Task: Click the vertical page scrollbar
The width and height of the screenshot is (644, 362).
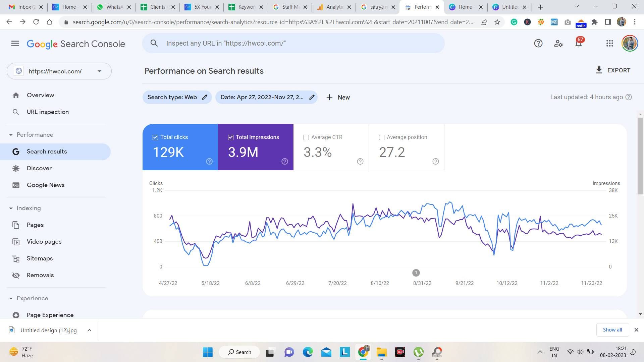Action: 640,156
